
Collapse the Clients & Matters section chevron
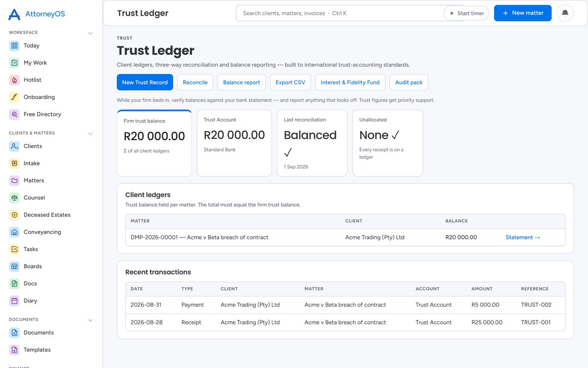90,134
